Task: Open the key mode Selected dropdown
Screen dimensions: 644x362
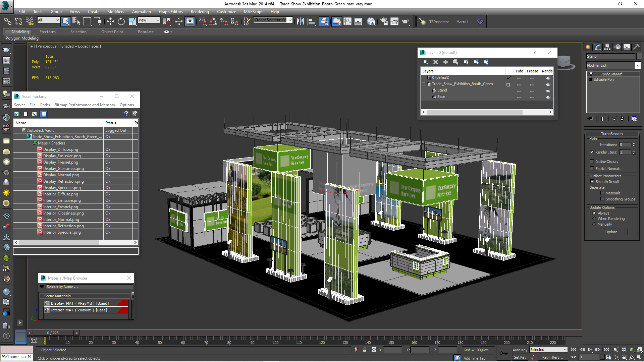Action: coord(548,350)
